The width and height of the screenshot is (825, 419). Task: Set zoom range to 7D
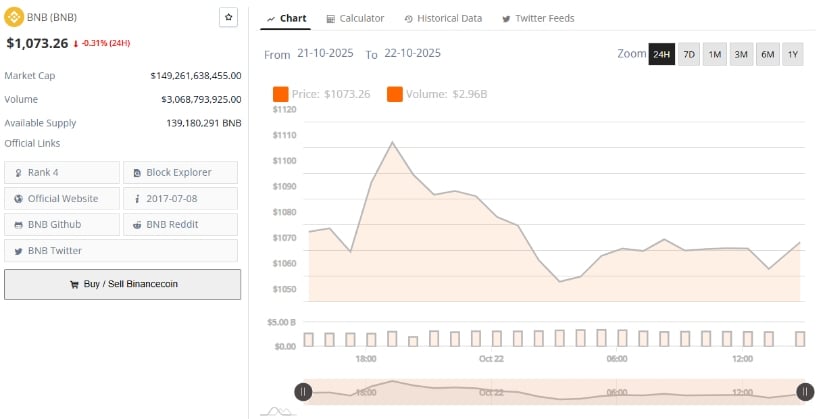(x=689, y=54)
